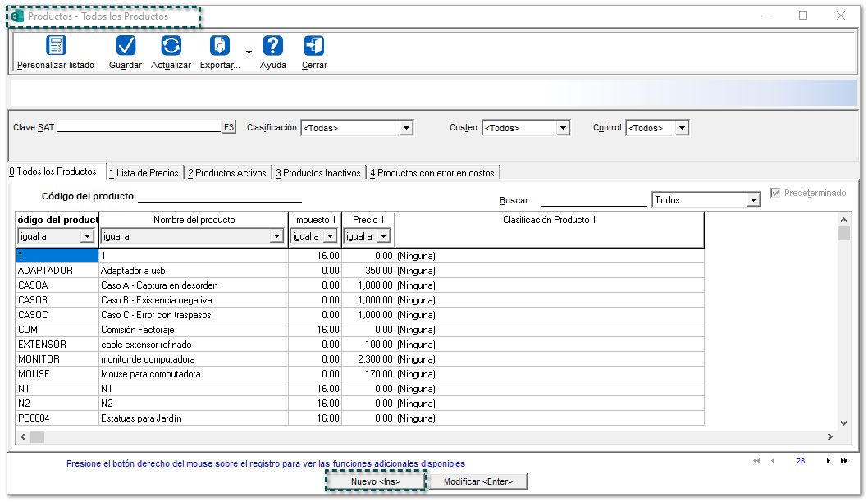Click the Personalizar listado toolbar icon
868x502 pixels.
(56, 46)
